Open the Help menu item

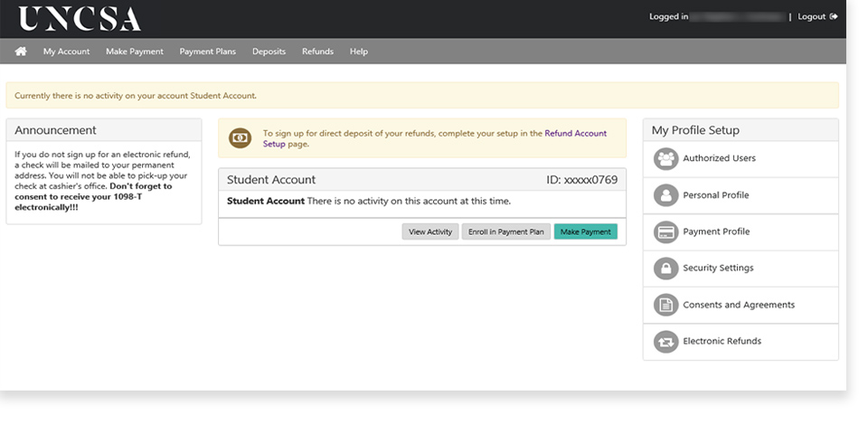click(x=358, y=52)
